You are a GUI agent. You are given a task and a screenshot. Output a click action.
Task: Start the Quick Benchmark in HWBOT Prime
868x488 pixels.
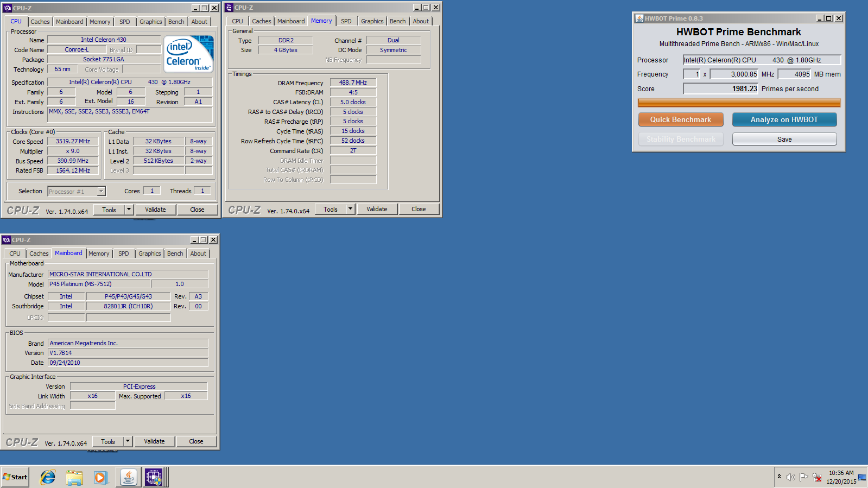click(x=681, y=119)
